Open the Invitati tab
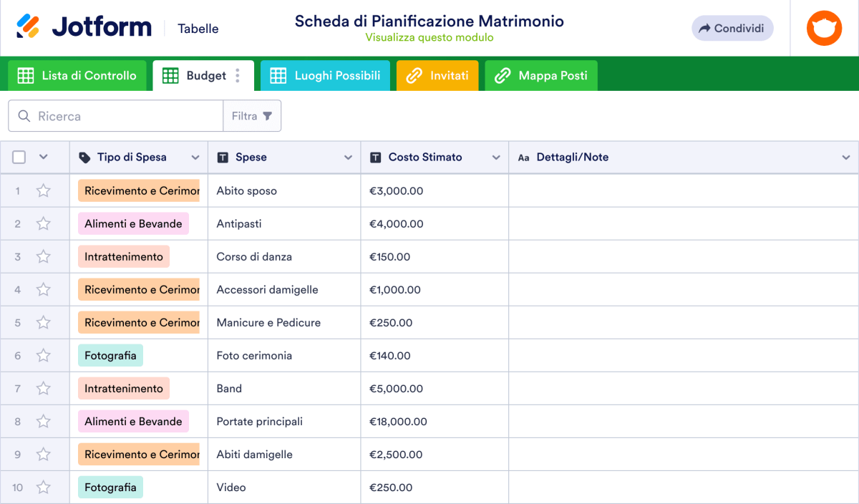The image size is (859, 504). click(437, 75)
